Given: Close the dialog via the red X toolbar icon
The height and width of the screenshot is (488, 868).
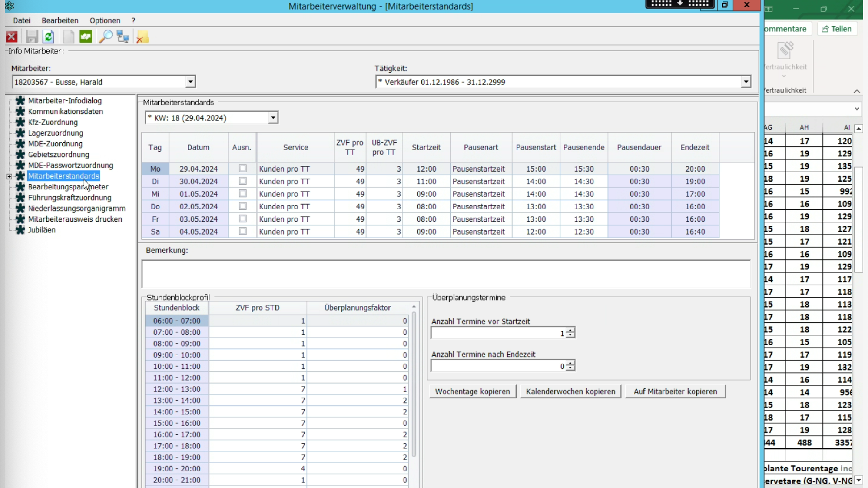Looking at the screenshot, I should coord(11,37).
